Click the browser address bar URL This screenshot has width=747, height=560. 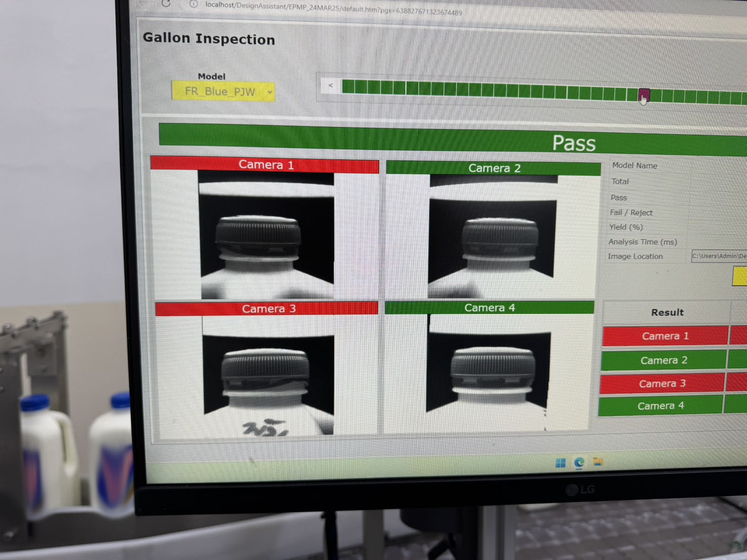[333, 8]
